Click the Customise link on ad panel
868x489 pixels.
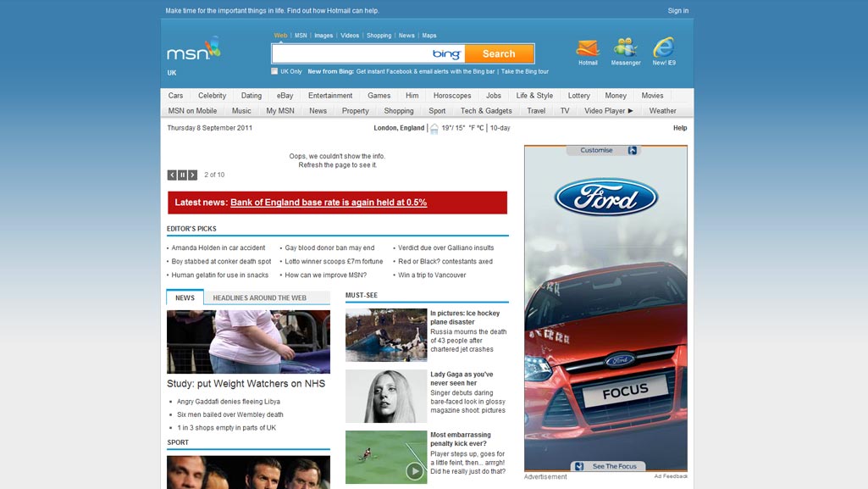(x=596, y=151)
